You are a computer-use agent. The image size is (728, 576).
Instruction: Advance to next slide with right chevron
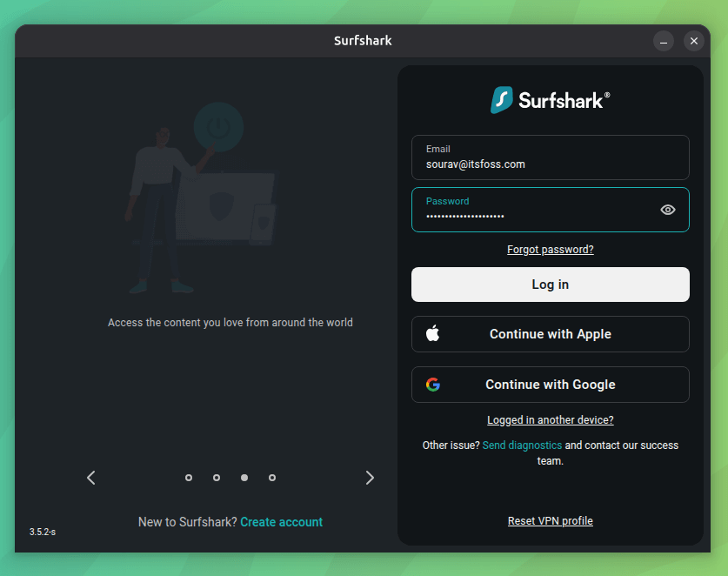pos(370,478)
